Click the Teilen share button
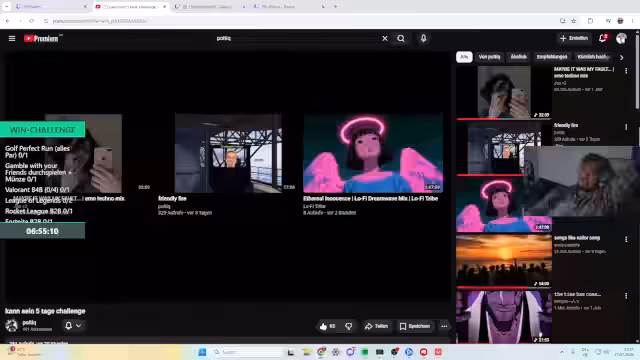The image size is (640, 360). (x=376, y=326)
